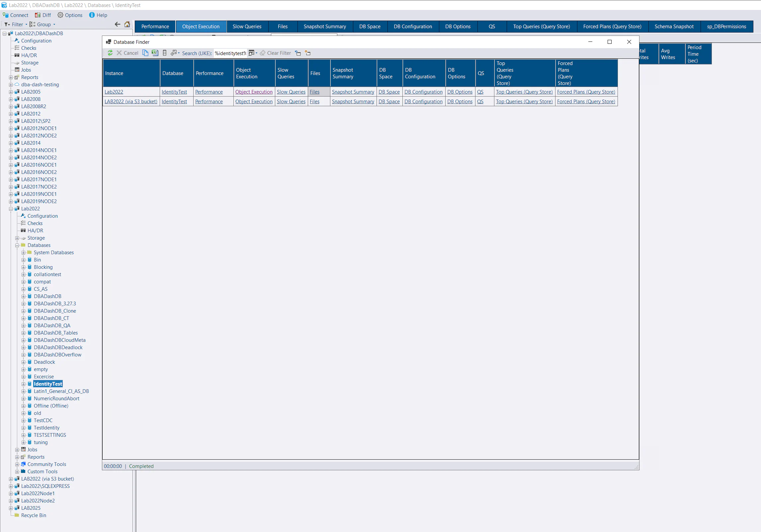Navigate back using the arrow icon

pos(118,24)
